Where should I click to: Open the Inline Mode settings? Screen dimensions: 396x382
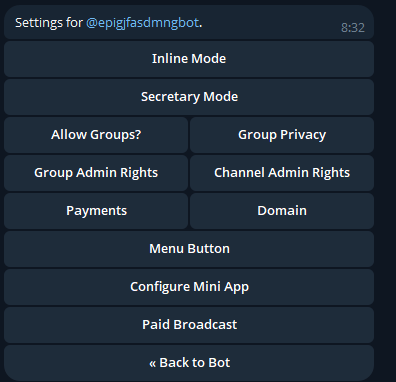[189, 59]
